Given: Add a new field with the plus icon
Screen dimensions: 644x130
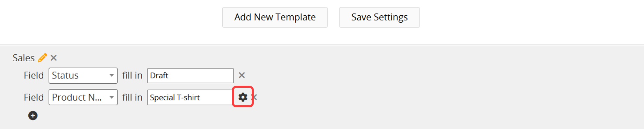Looking at the screenshot, I should click(x=33, y=116).
